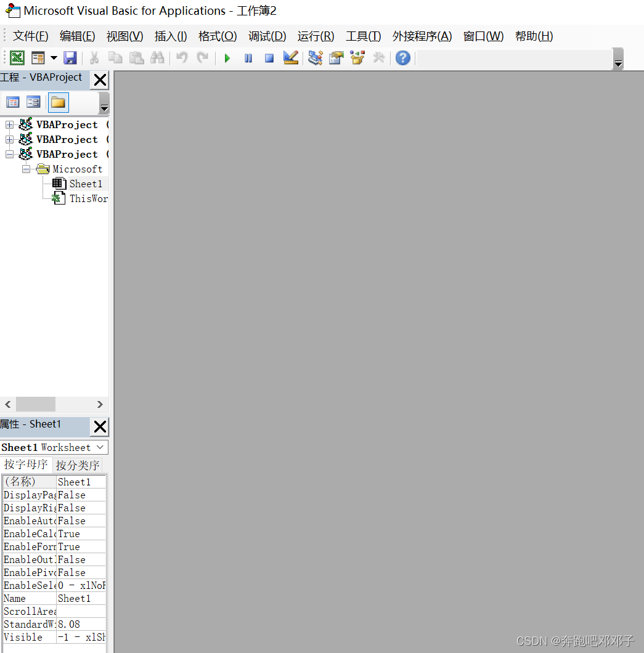The width and height of the screenshot is (644, 653).
Task: Click the EnableSelection xlNoRestrictions value
Action: coord(81,585)
